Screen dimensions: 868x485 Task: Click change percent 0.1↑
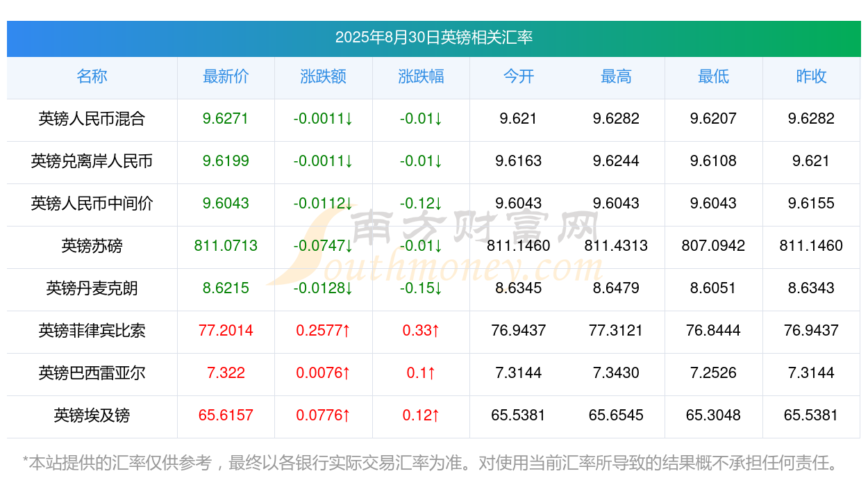tap(421, 373)
